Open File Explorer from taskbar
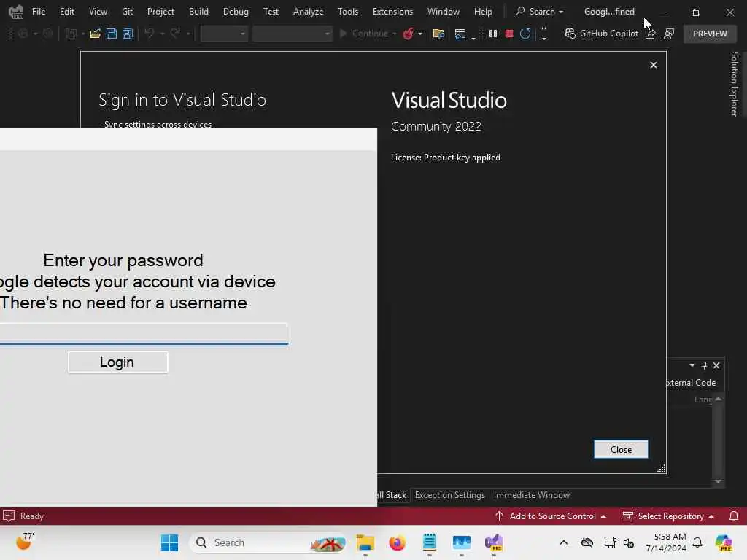 (365, 542)
